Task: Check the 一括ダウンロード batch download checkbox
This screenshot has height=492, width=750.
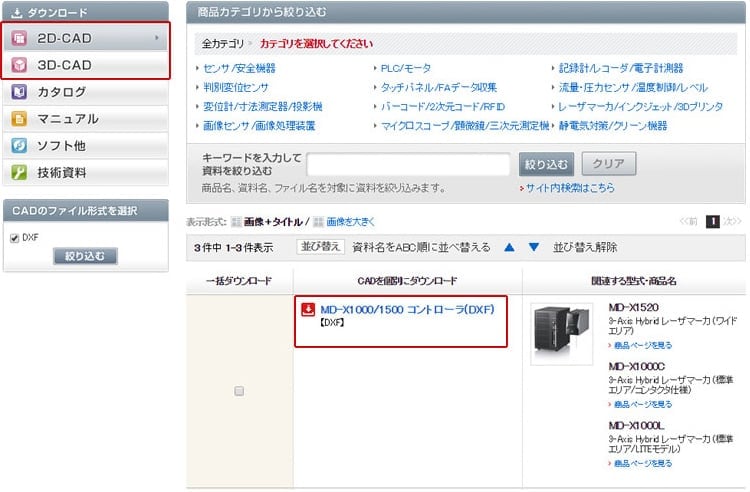Action: (239, 391)
